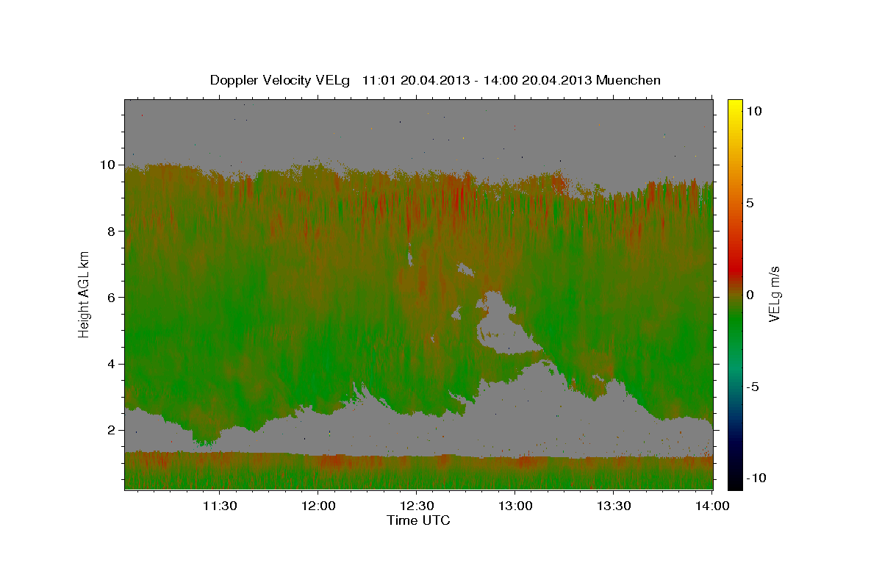Click the 13:30 time tick label
Image resolution: width=882 pixels, height=588 pixels.
613,506
